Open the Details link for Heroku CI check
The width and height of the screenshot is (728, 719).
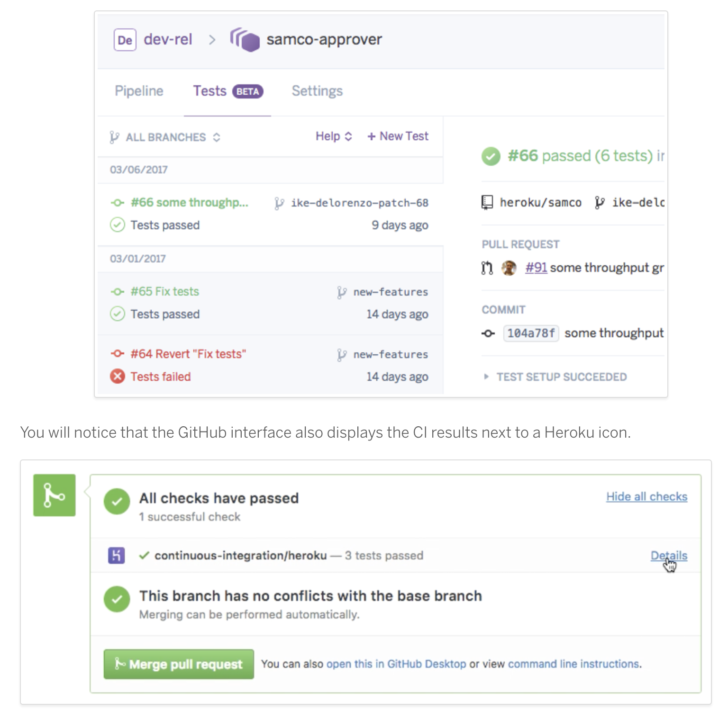tap(669, 556)
